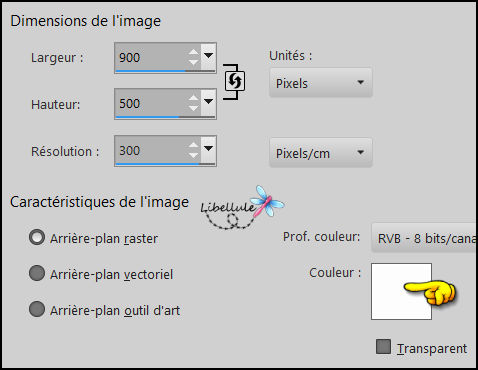
Task: Enable the Transparent checkbox
Action: coord(383,347)
